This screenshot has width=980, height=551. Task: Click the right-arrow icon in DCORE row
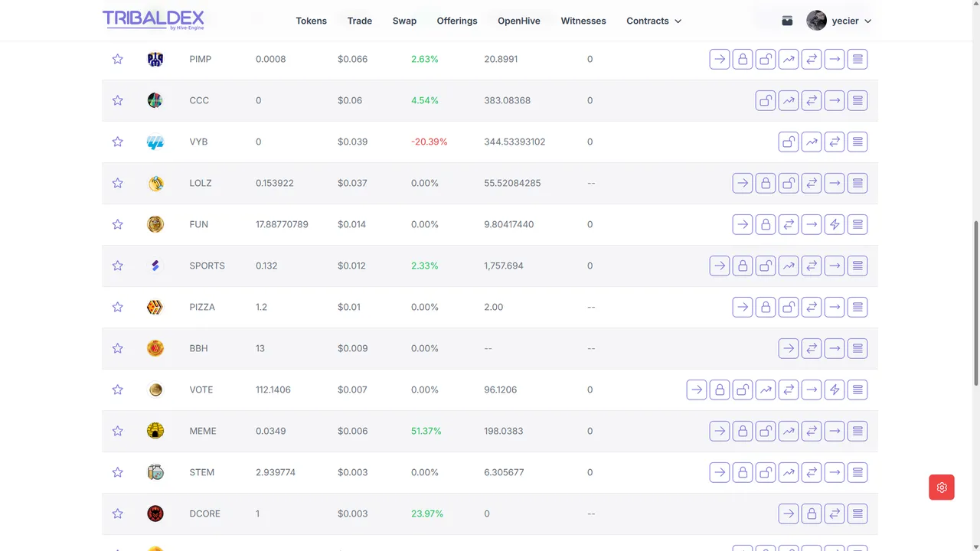pyautogui.click(x=789, y=514)
